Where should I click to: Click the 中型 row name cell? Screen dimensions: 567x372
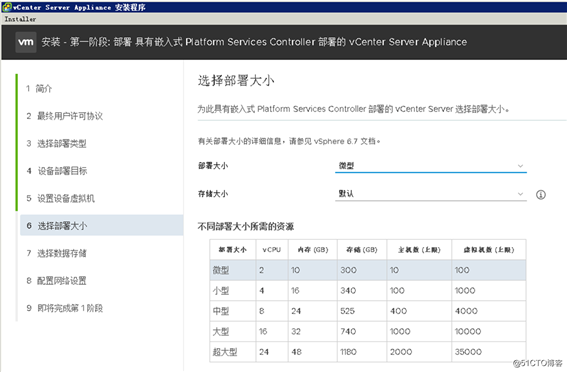[x=233, y=311]
